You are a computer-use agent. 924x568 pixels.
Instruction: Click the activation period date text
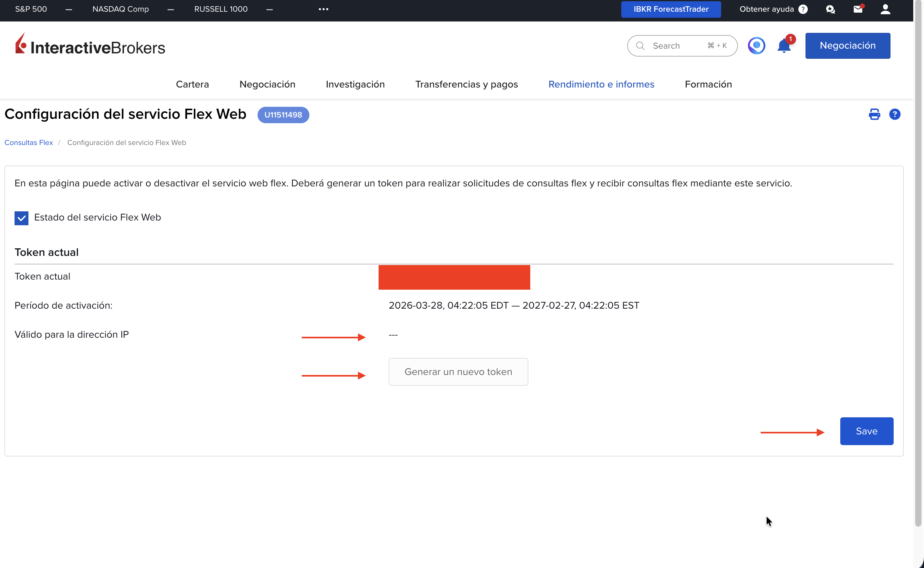[514, 305]
